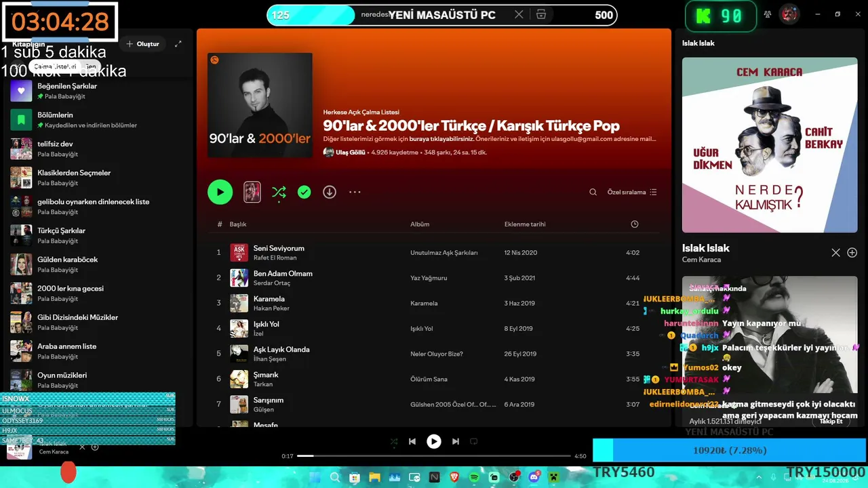Viewport: 868px width, 488px height.
Task: Sort tracks by the Albüm column header
Action: (420, 224)
